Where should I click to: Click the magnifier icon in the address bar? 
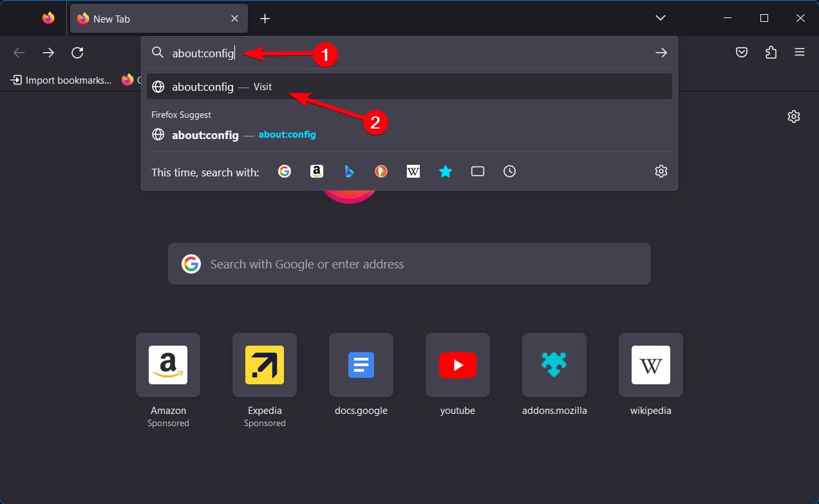(158, 53)
